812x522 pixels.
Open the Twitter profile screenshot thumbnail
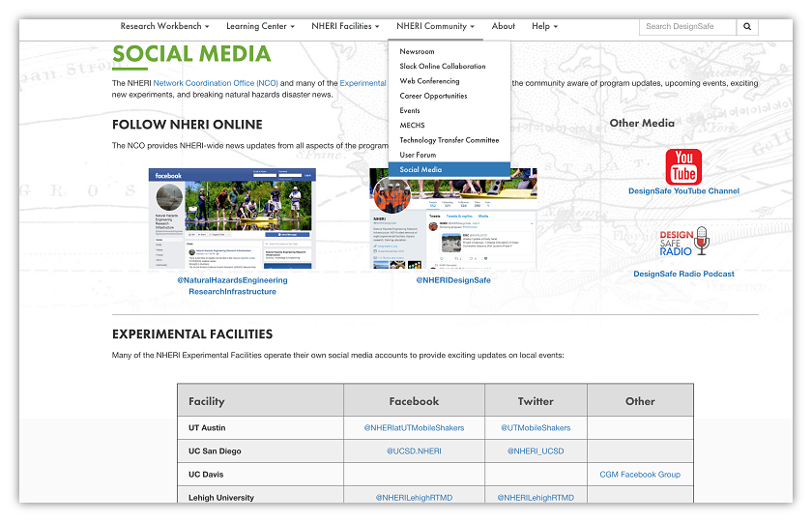click(453, 222)
